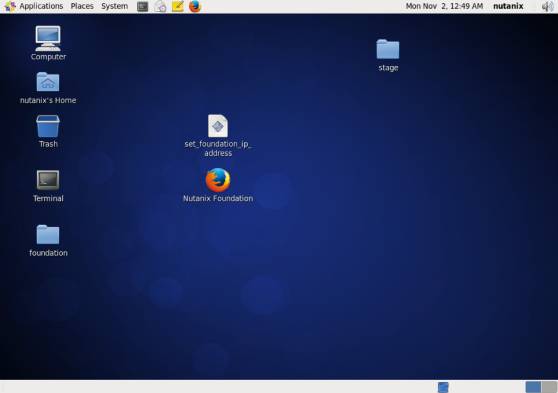Image resolution: width=558 pixels, height=393 pixels.
Task: Click the trash applet in bottom panel
Action: [443, 387]
